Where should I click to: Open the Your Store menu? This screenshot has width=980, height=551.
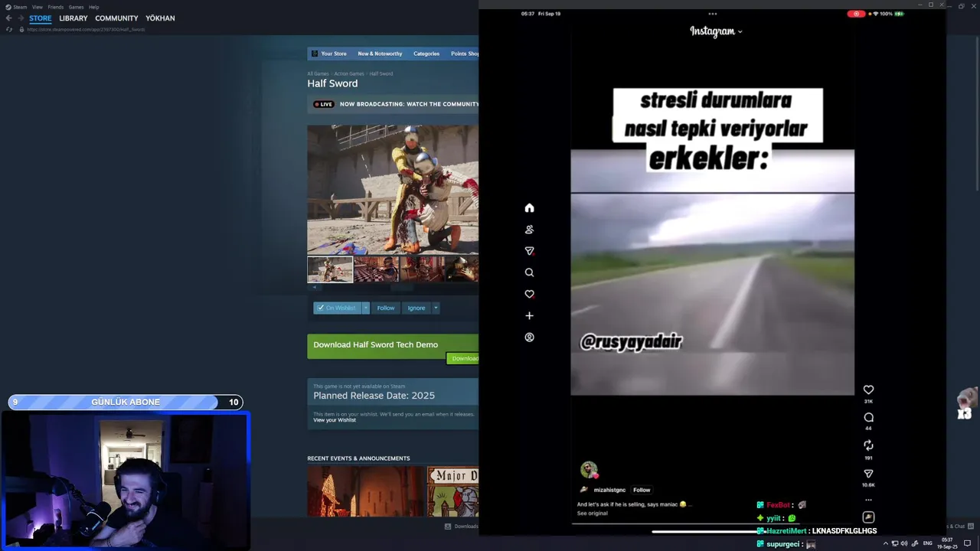(334, 54)
